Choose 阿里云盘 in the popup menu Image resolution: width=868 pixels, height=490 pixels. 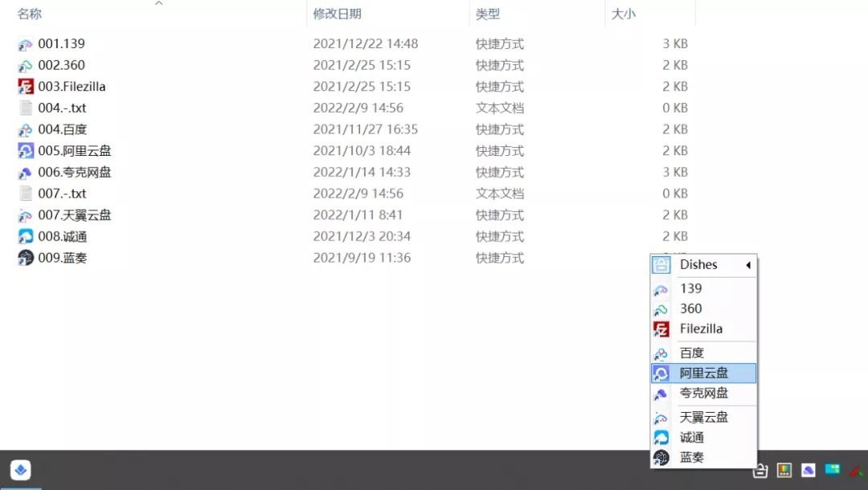pos(703,374)
